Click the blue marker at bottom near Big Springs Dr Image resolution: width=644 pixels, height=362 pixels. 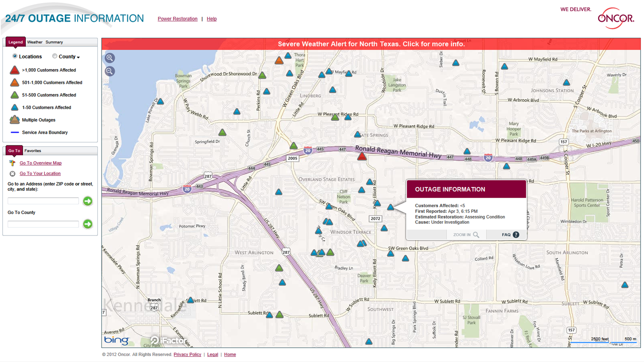tap(368, 342)
